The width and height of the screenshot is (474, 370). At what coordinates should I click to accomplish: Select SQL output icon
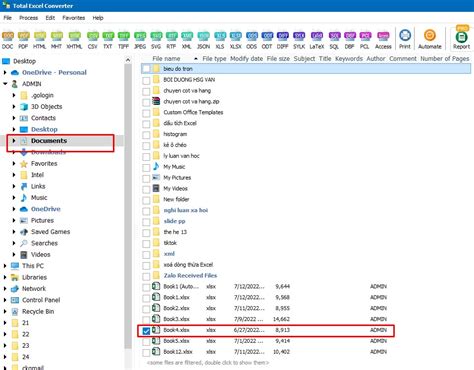[x=334, y=40]
